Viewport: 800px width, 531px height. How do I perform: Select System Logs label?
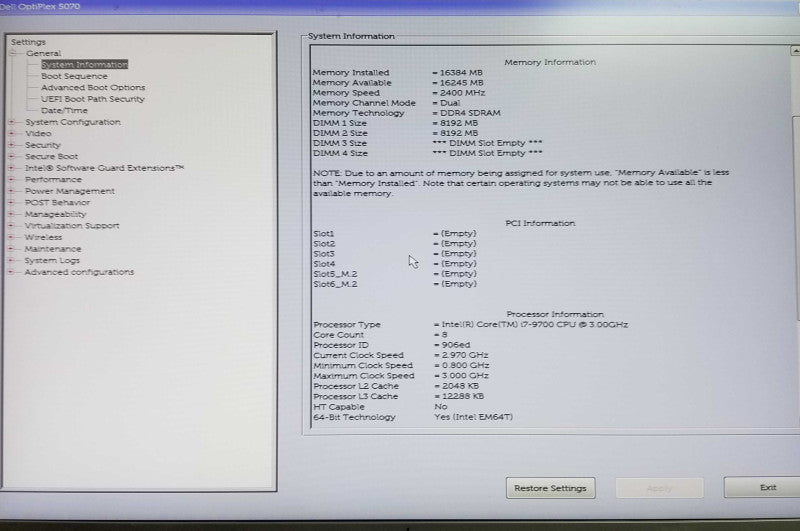click(52, 260)
